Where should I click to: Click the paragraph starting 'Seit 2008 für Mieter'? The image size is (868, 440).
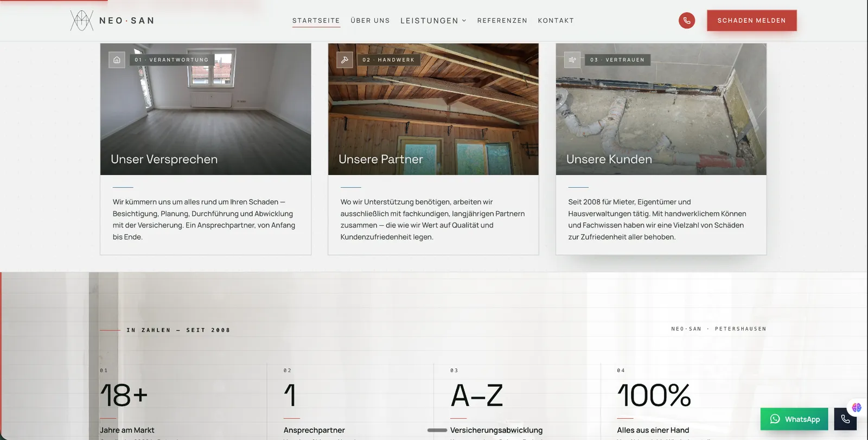pos(658,219)
